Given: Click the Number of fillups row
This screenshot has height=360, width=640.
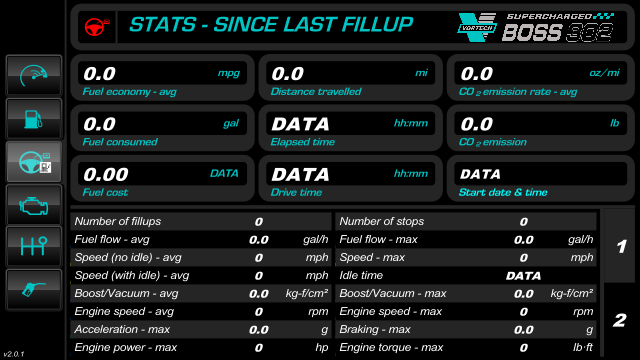Looking at the screenshot, I should 201,221.
